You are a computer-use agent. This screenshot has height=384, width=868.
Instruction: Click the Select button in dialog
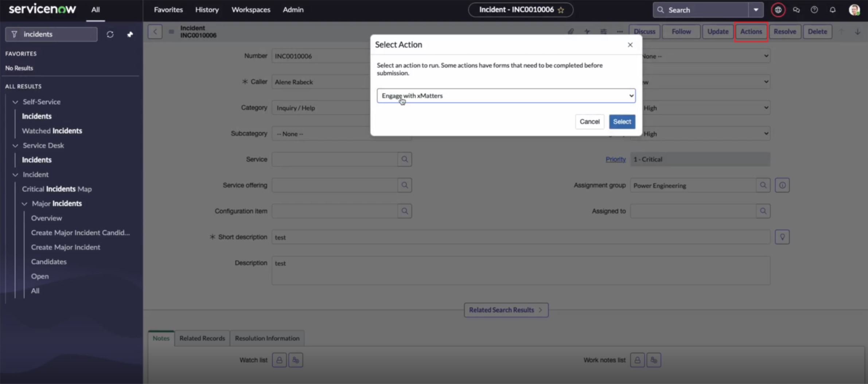[622, 122]
